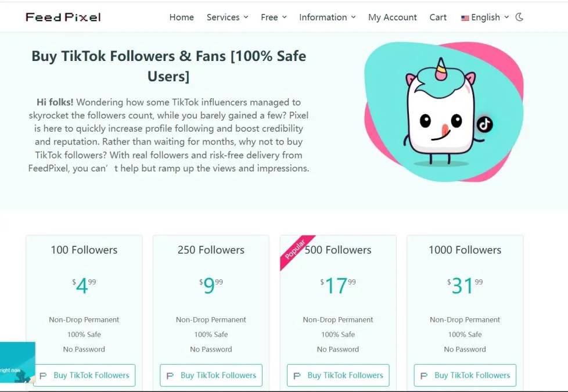The height and width of the screenshot is (392, 568).
Task: Go to the Home menu item
Action: 181,17
